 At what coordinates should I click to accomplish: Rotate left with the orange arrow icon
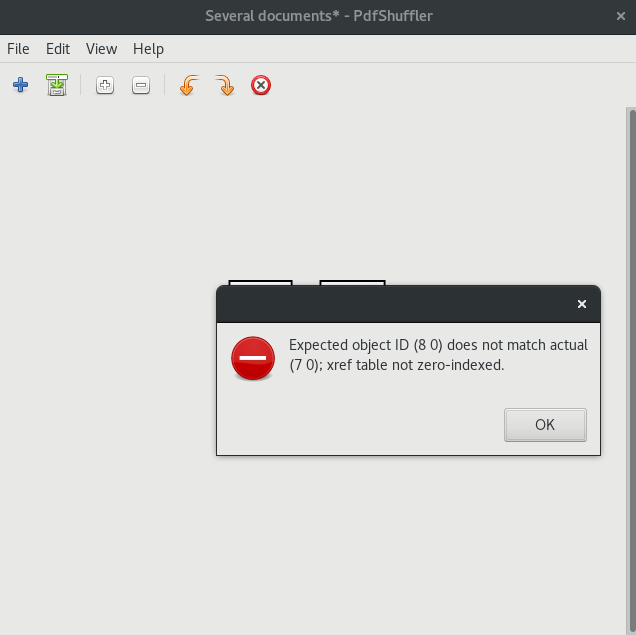point(189,85)
